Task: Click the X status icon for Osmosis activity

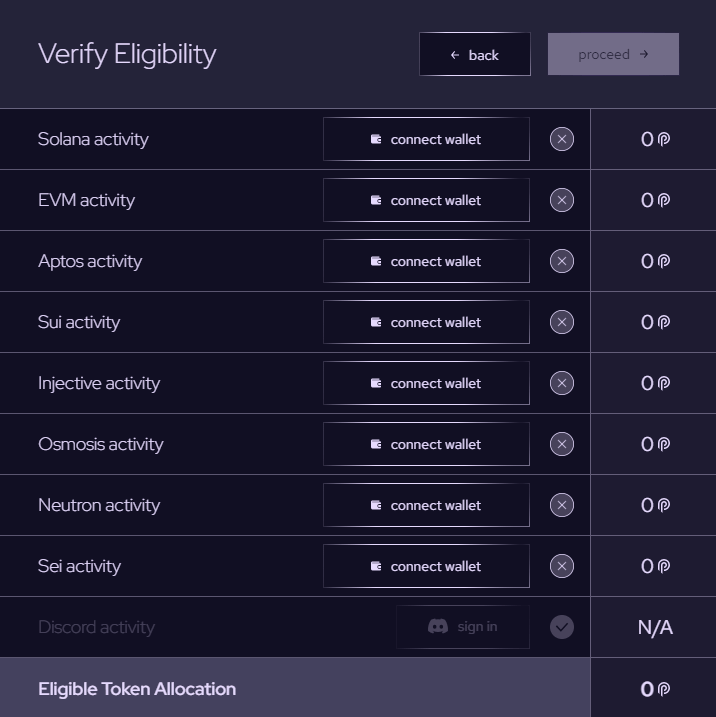Action: pos(562,444)
